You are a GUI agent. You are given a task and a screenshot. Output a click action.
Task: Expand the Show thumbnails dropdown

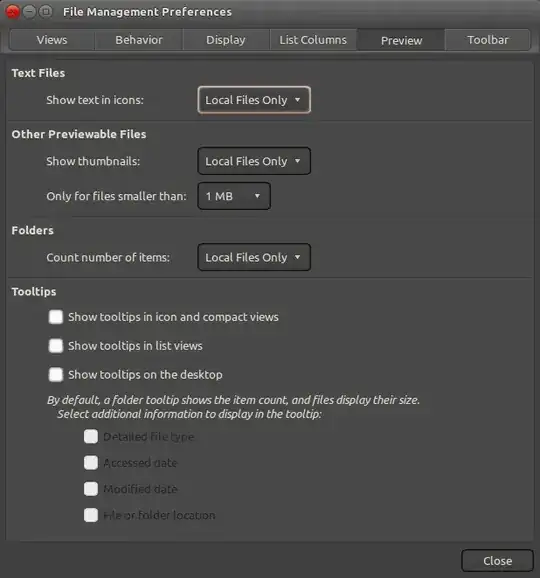point(254,161)
